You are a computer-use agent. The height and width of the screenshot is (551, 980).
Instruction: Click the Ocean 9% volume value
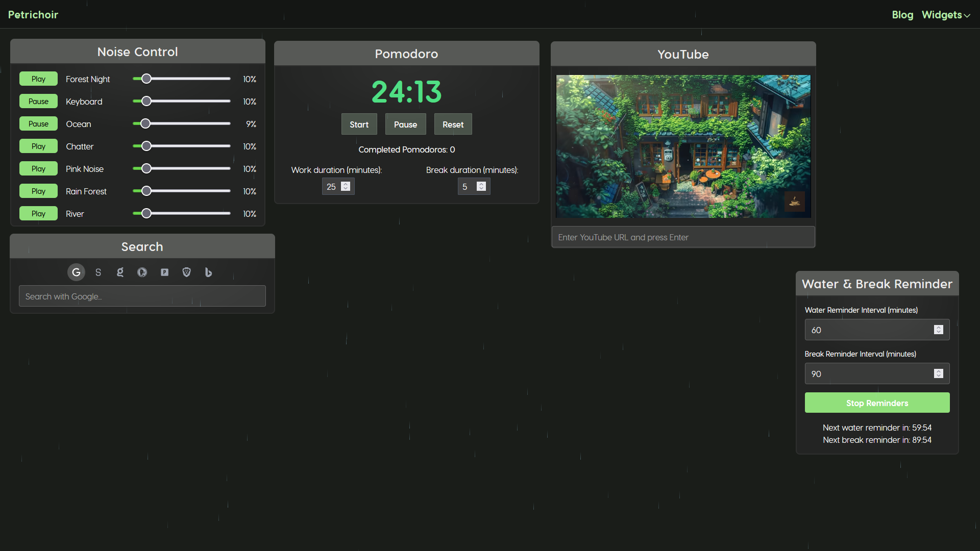(251, 124)
